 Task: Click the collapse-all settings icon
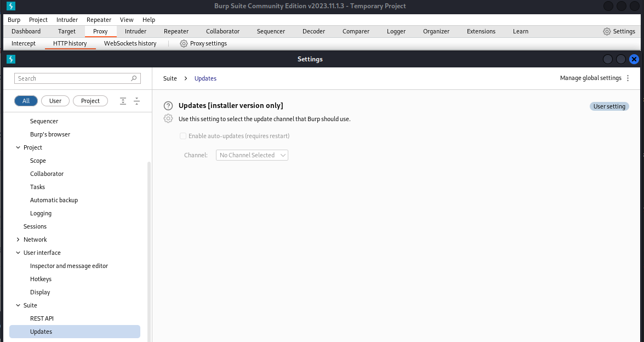136,101
